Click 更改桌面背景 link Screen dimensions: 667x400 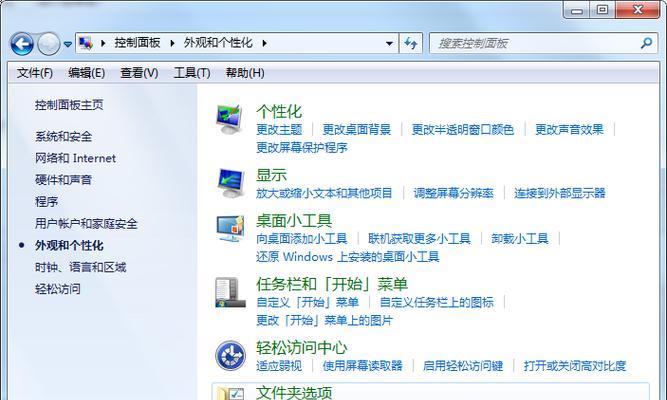pos(356,129)
